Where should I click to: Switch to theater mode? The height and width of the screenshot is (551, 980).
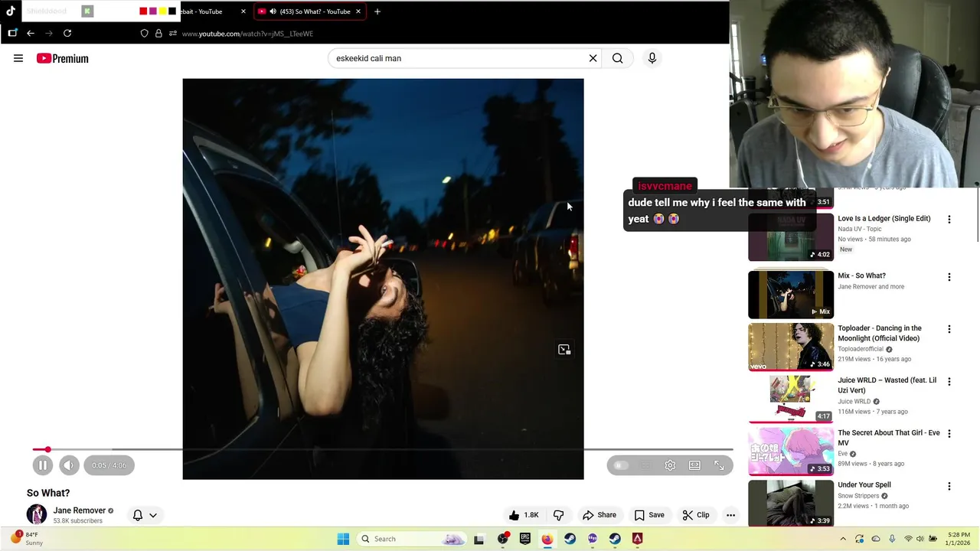click(x=694, y=465)
